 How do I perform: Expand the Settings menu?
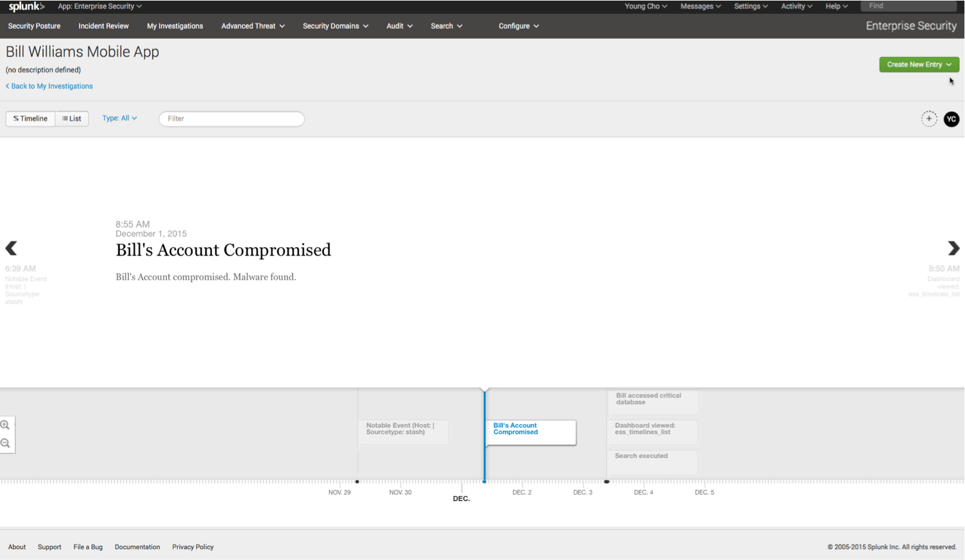[751, 6]
